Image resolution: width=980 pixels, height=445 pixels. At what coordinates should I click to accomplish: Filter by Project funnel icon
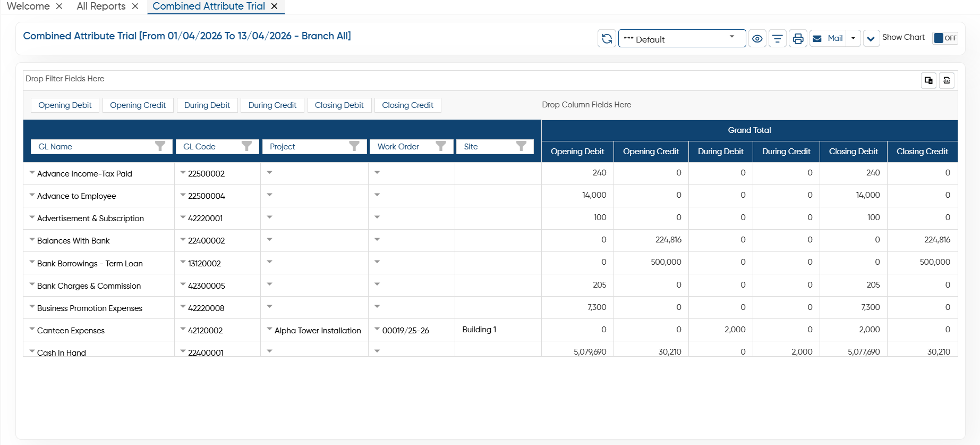[354, 146]
